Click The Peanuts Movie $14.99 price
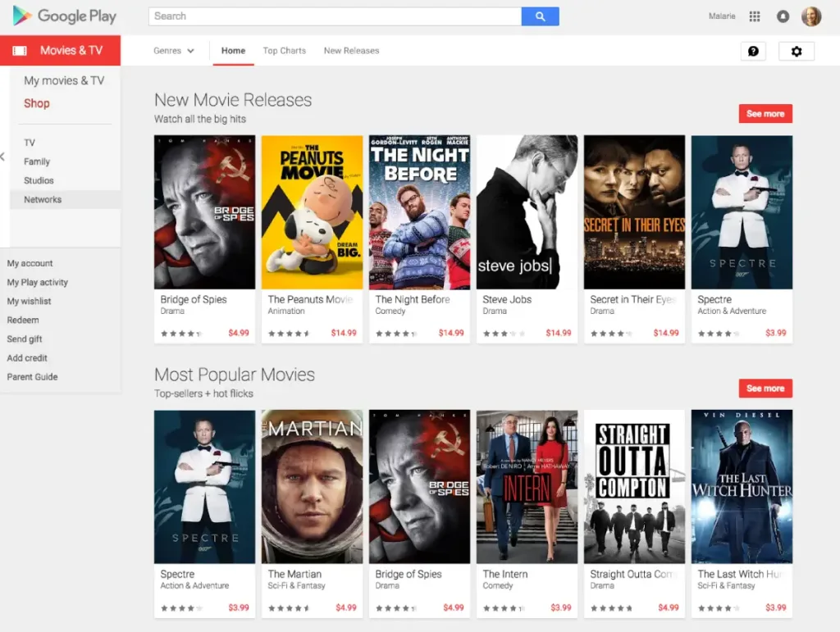The height and width of the screenshot is (632, 840). click(x=344, y=333)
